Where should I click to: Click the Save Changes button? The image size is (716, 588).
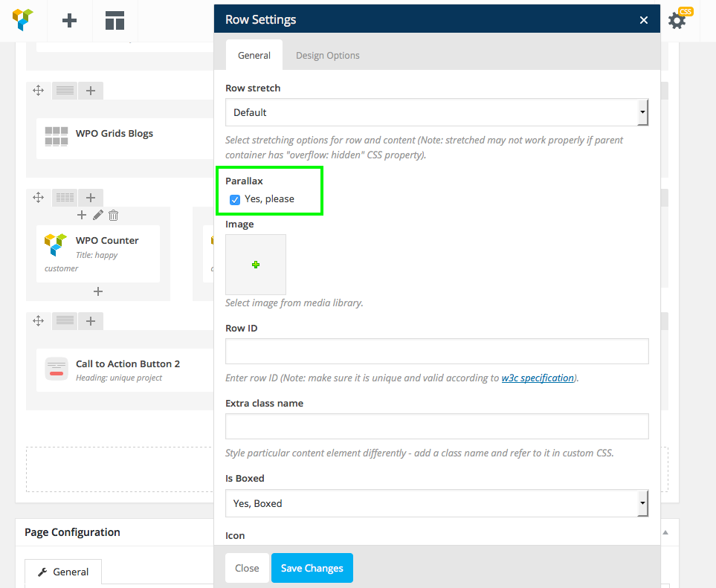(x=312, y=568)
